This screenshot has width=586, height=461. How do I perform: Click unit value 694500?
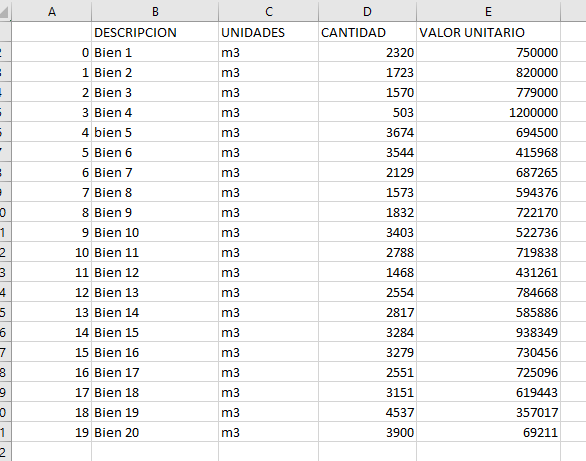tap(488, 132)
